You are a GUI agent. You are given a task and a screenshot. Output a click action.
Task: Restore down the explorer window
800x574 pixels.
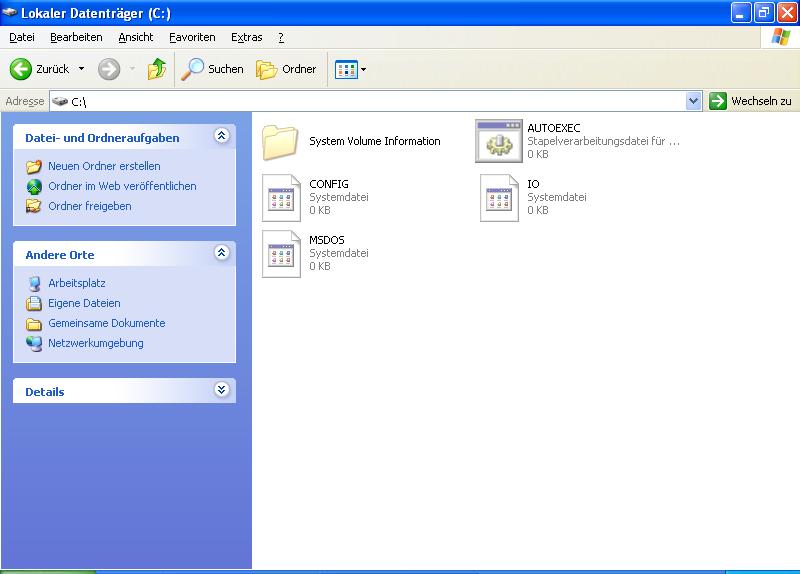pos(763,12)
